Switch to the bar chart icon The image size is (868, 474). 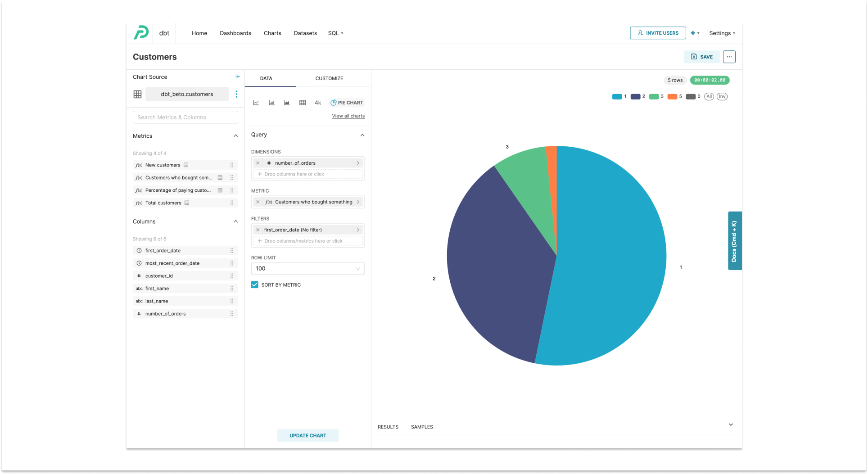pos(271,102)
